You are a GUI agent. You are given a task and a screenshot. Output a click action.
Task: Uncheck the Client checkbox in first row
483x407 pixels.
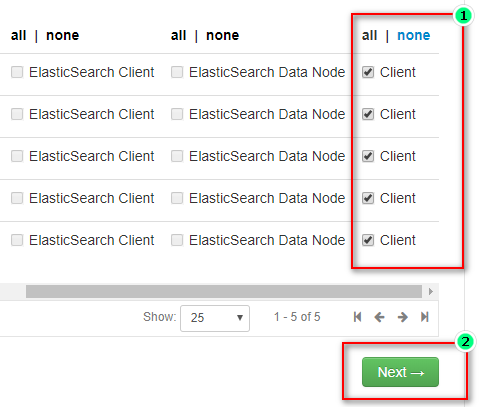tap(368, 72)
